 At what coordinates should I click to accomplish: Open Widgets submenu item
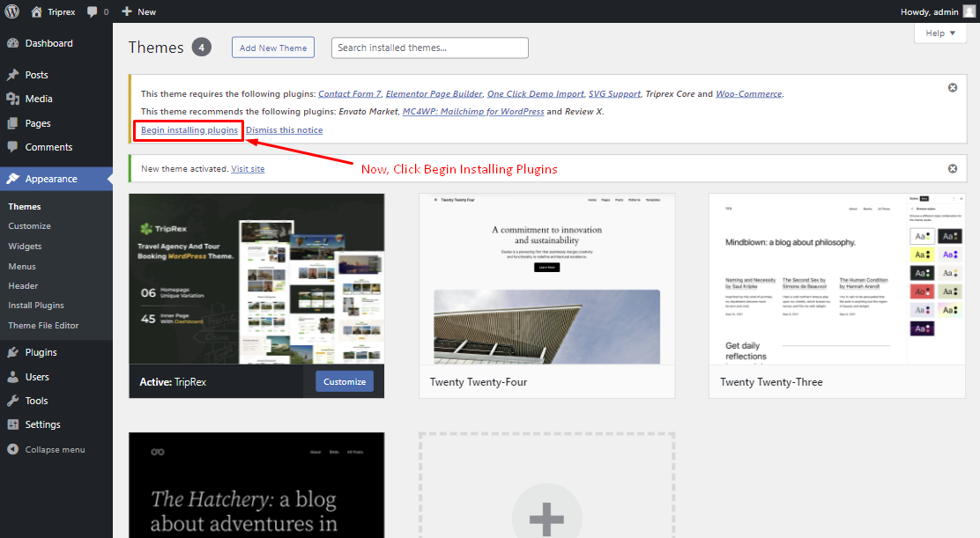pyautogui.click(x=25, y=246)
